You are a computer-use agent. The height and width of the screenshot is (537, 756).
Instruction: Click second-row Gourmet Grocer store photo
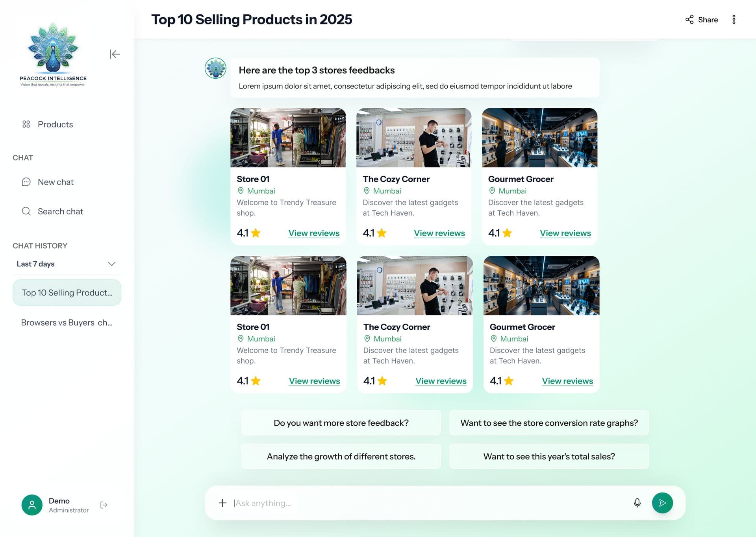(x=541, y=286)
